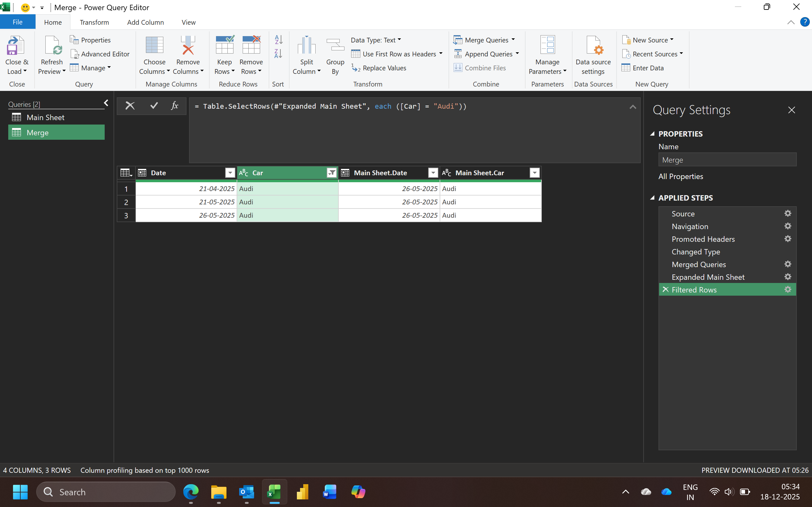Screen dimensions: 812x507
Task: Confirm formula with checkmark button
Action: coord(154,106)
